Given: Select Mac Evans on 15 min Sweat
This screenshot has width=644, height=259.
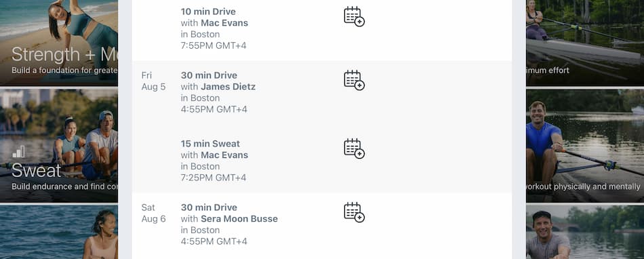Looking at the screenshot, I should coord(224,155).
